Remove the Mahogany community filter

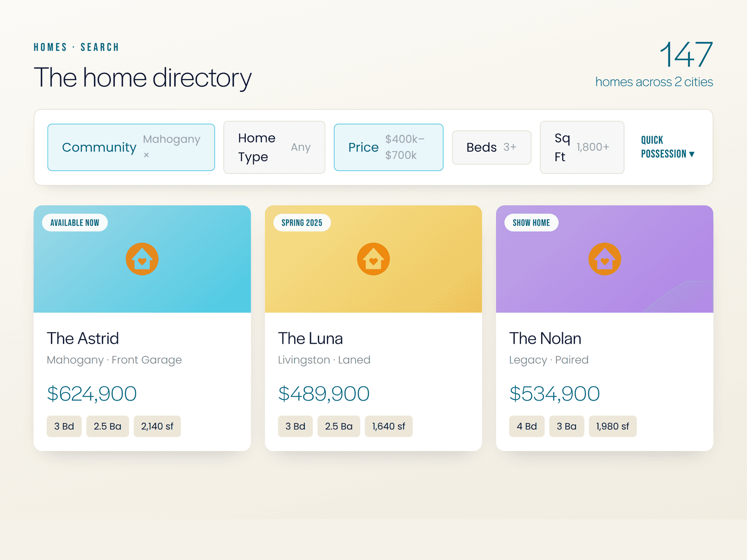pos(146,155)
